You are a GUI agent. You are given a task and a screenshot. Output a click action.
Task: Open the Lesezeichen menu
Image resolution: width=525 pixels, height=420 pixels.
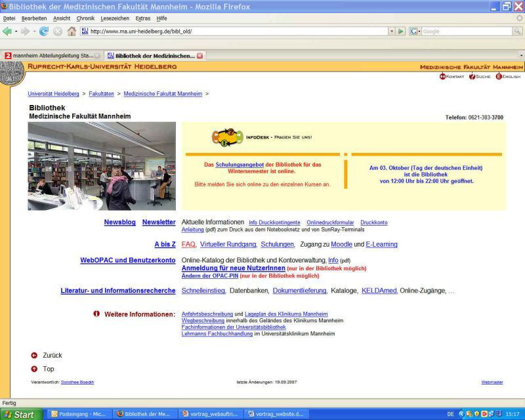point(114,18)
